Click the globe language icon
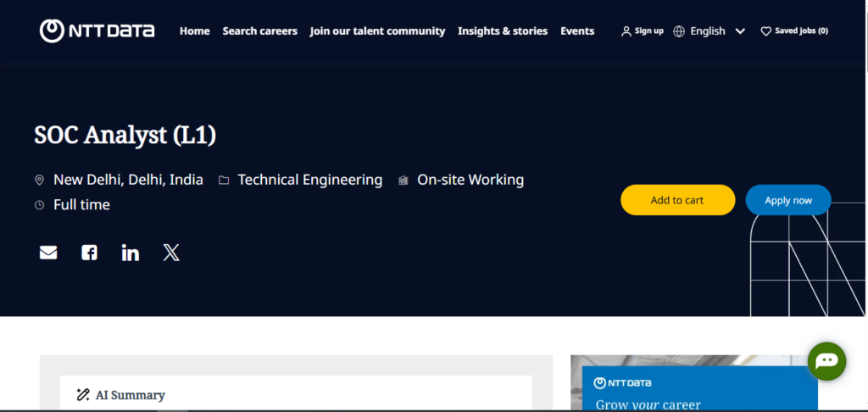 coord(679,31)
